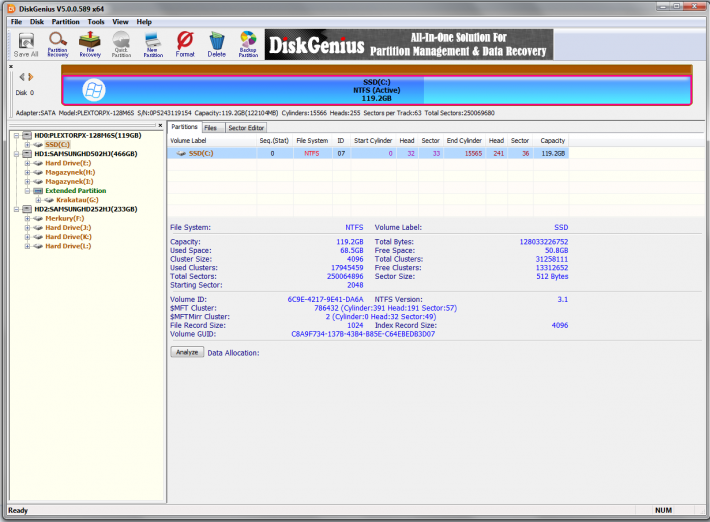Viewport: 710px width, 522px height.
Task: Select Hard Drive(L:) in the tree
Action: pos(68,246)
